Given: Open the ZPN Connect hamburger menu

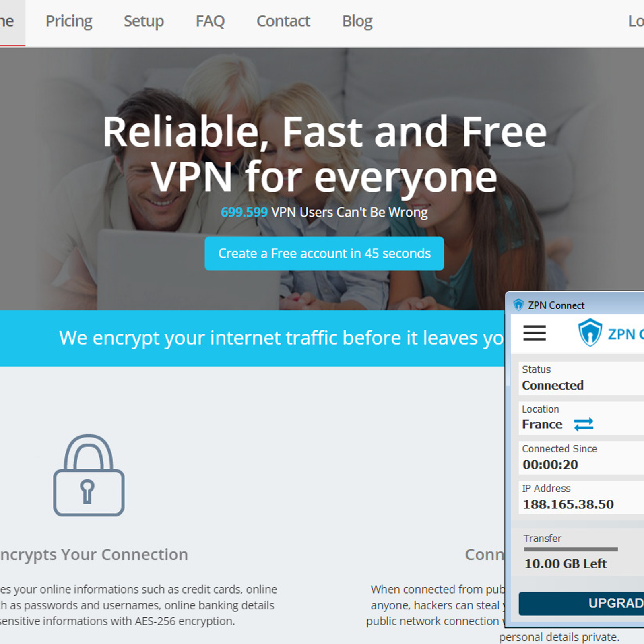Looking at the screenshot, I should tap(535, 333).
